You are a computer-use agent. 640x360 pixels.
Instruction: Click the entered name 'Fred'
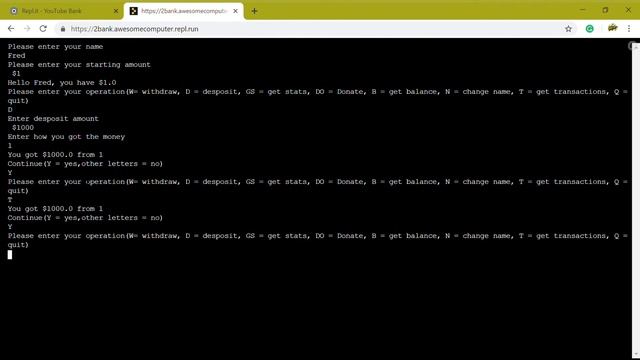click(x=16, y=56)
